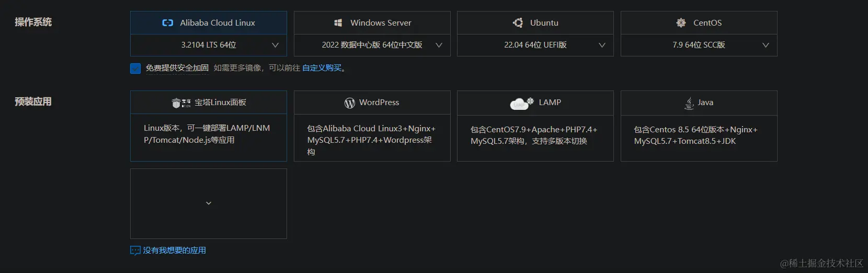The width and height of the screenshot is (868, 273).
Task: Open the 3.2104 LTS 64位 version dropdown
Action: pos(209,45)
